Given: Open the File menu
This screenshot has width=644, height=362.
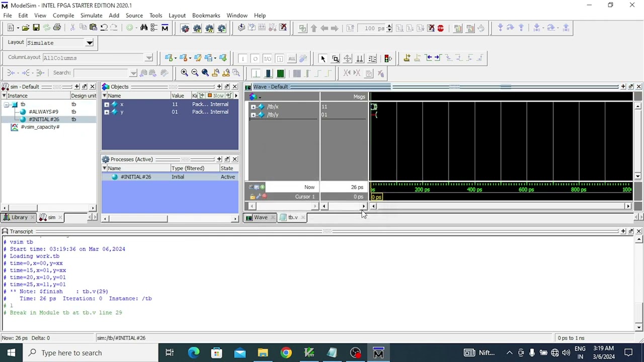Looking at the screenshot, I should tap(8, 16).
